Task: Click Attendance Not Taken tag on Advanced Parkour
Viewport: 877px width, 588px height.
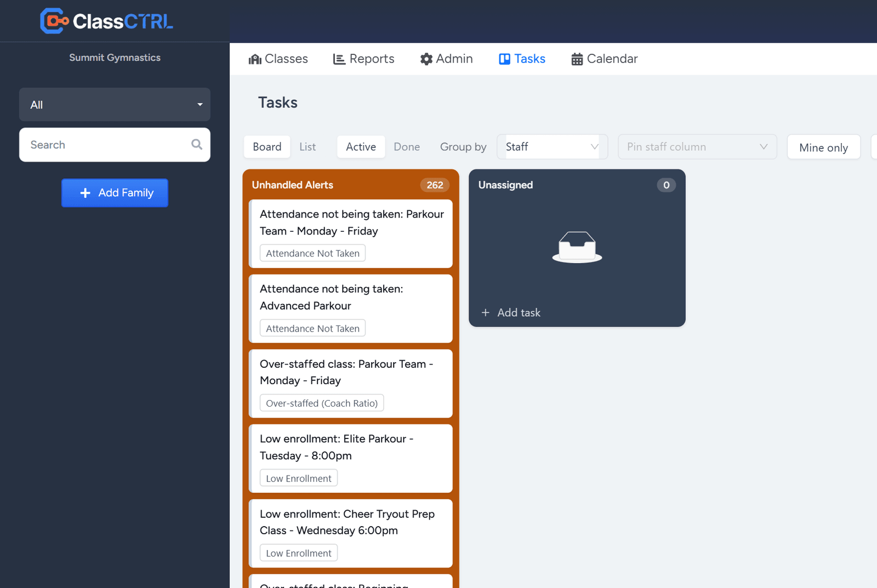Action: pos(312,328)
